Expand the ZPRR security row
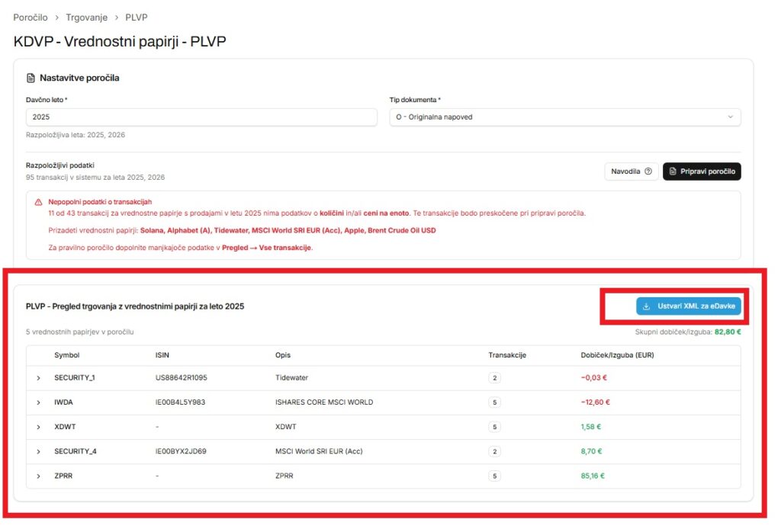781x532 pixels. click(38, 476)
